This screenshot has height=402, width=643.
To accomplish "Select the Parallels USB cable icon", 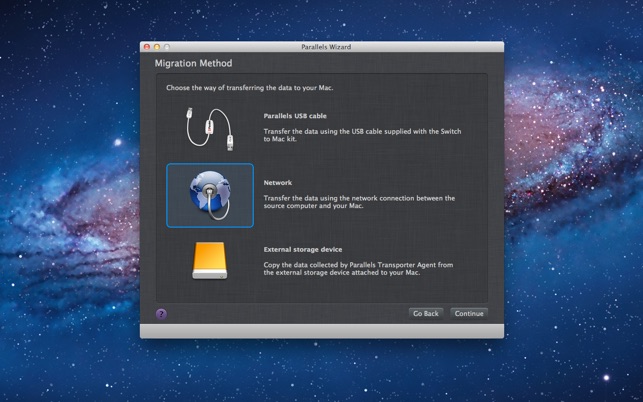I will [210, 129].
